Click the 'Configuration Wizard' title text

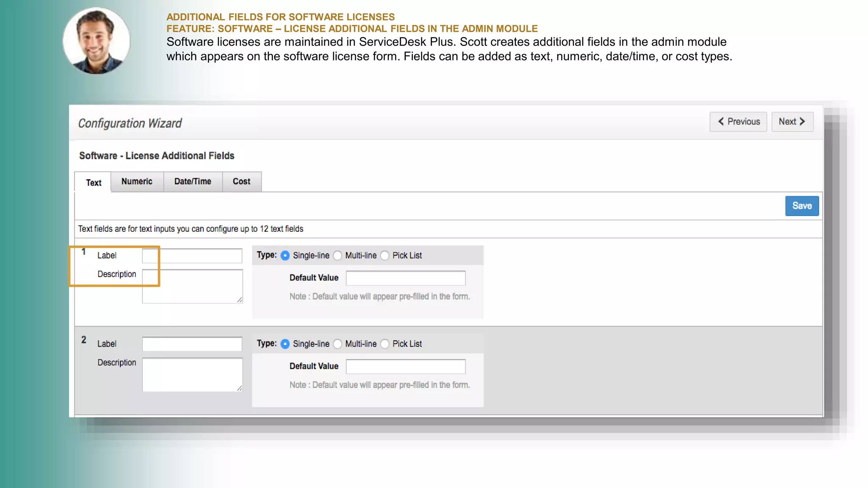[x=130, y=123]
